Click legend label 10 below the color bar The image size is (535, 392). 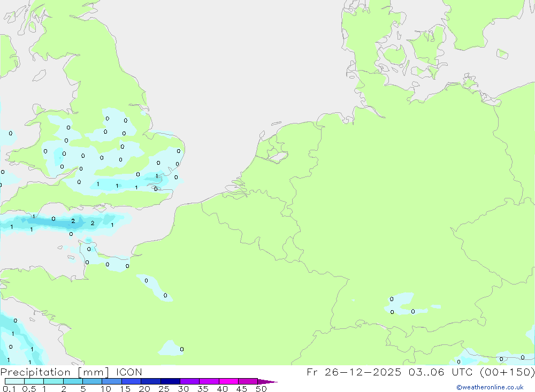click(x=106, y=389)
